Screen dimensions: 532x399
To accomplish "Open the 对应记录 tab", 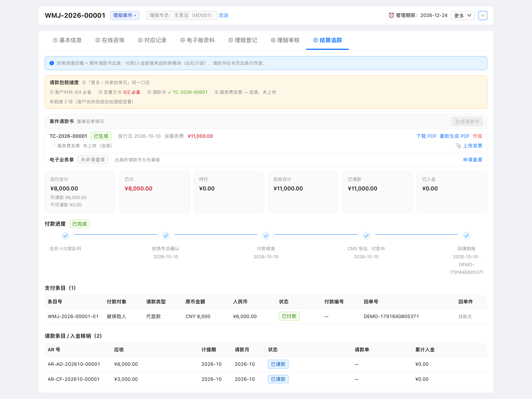I will [152, 40].
